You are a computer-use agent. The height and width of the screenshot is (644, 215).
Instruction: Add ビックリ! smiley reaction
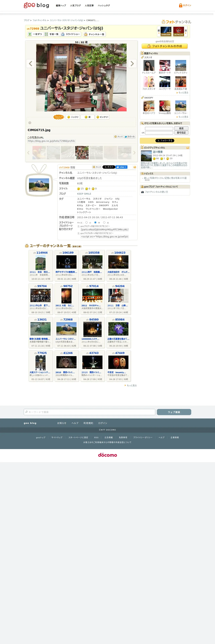pos(102,117)
